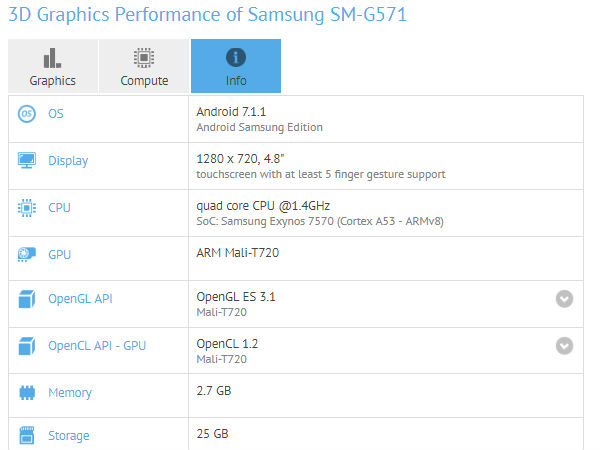Expand the OpenCL 1.2 details arrow
This screenshot has height=450, width=600.
pyautogui.click(x=564, y=346)
